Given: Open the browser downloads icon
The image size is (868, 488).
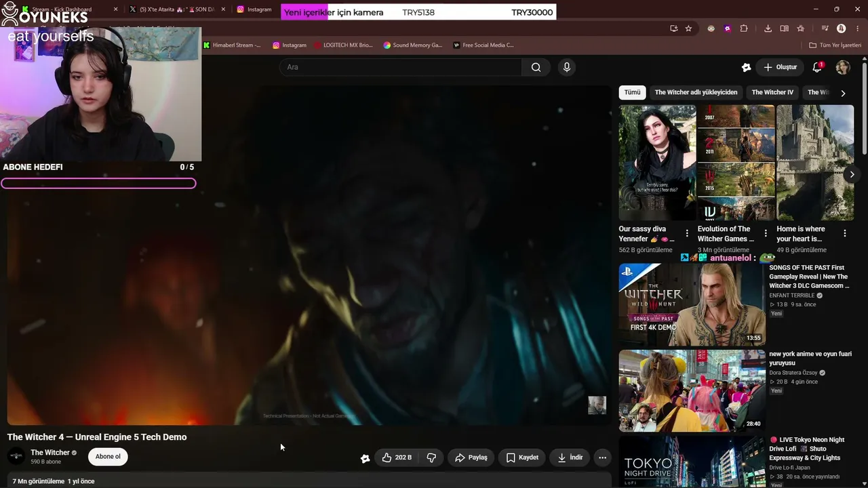Looking at the screenshot, I should 768,28.
